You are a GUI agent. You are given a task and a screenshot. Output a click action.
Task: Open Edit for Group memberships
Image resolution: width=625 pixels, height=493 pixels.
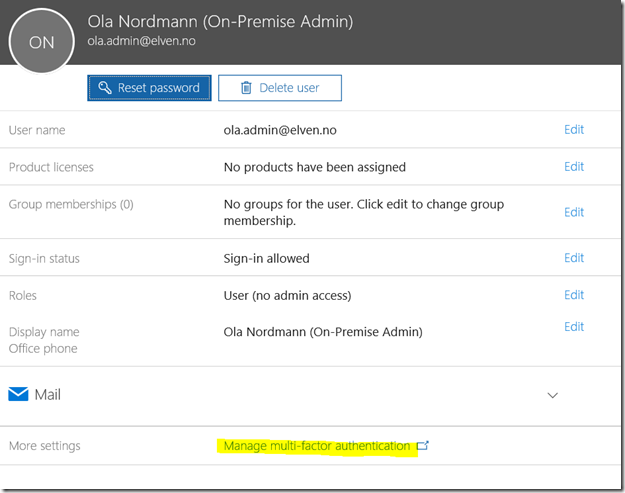pos(573,212)
